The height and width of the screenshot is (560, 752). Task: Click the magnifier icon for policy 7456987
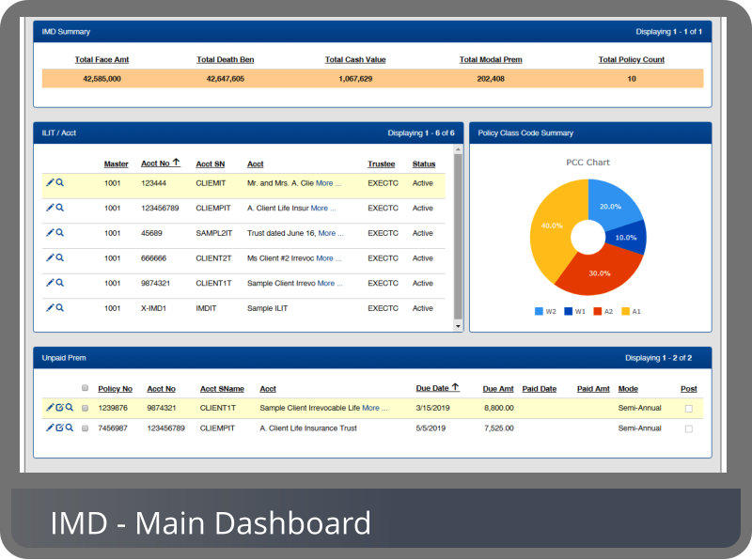click(x=69, y=428)
